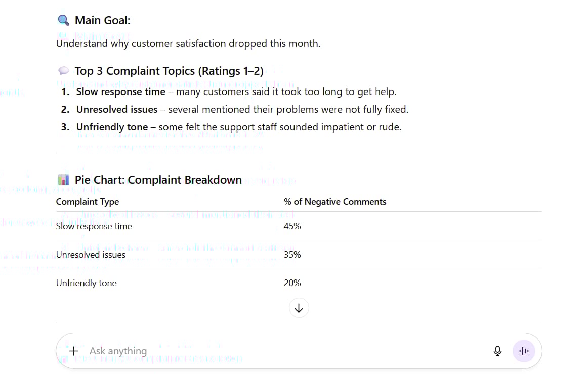Click the Slow response time table row
This screenshot has width=588, height=374.
click(299, 226)
